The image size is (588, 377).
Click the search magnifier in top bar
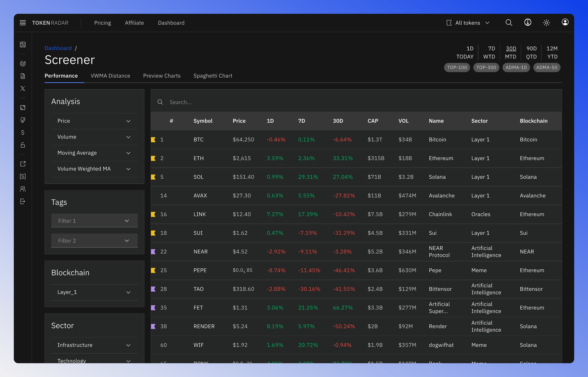click(x=509, y=23)
